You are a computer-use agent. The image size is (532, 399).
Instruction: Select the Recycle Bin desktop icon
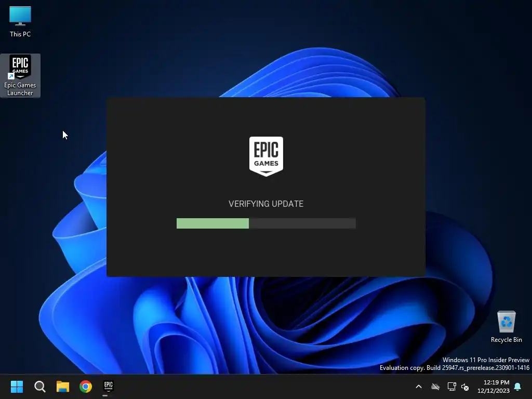(506, 326)
